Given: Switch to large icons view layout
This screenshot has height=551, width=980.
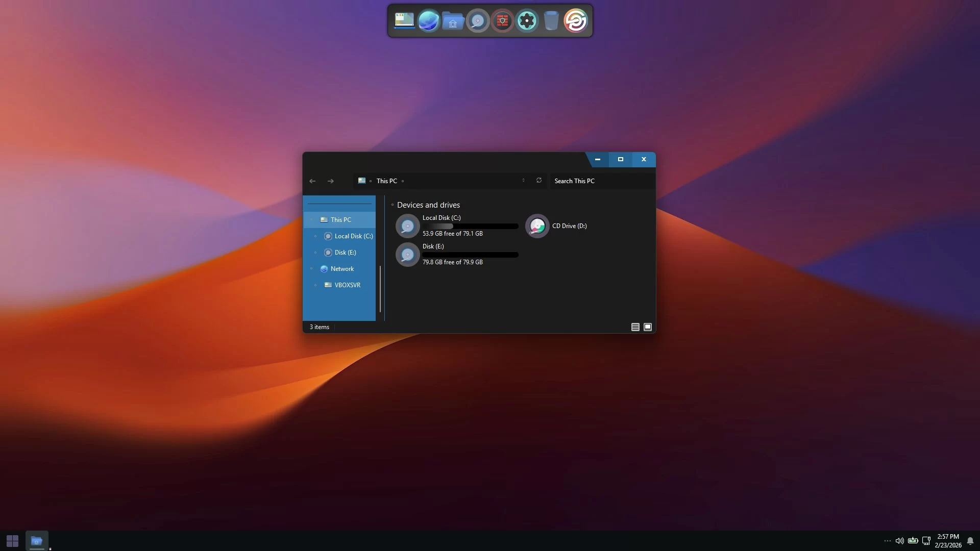Looking at the screenshot, I should pyautogui.click(x=648, y=327).
